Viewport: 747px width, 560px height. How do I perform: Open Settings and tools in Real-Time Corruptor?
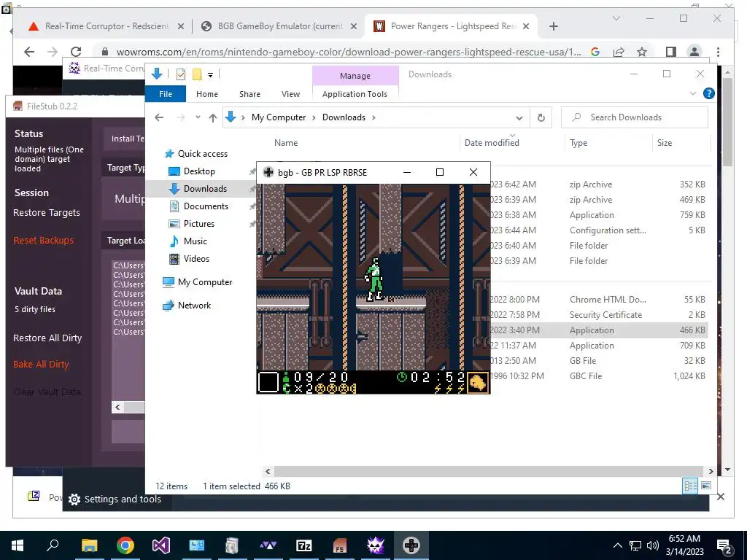click(115, 499)
